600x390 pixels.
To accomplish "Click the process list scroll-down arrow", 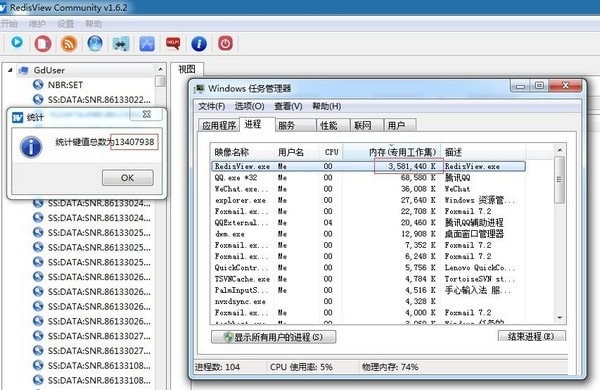I will (x=559, y=318).
